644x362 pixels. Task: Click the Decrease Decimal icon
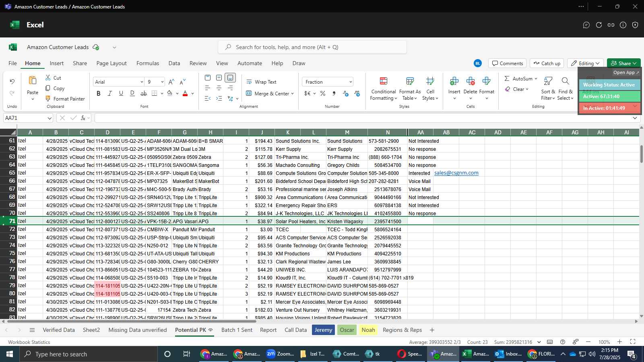tap(357, 93)
